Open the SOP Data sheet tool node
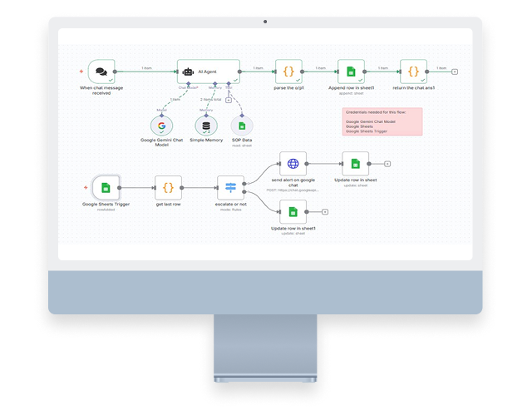532x410 pixels. point(242,126)
